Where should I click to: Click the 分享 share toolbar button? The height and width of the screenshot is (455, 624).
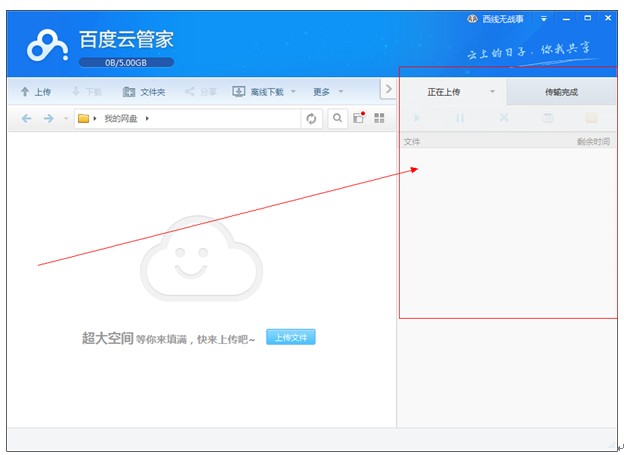click(x=201, y=92)
